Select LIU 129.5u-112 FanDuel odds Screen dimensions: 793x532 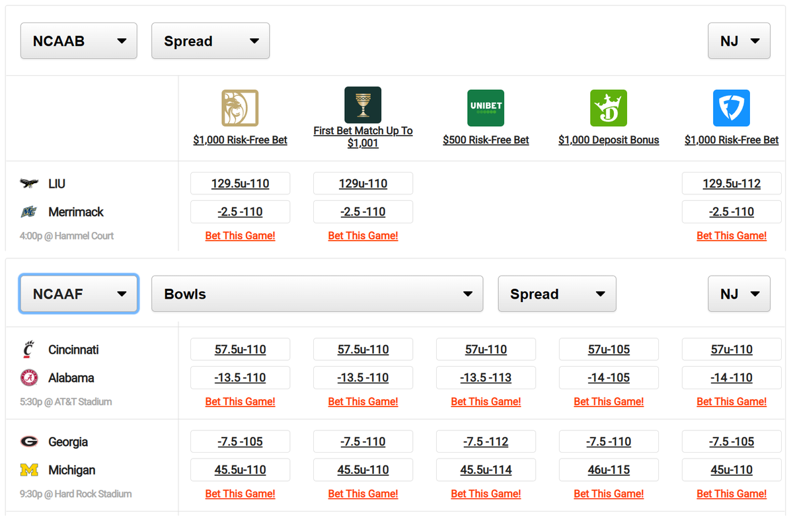732,184
